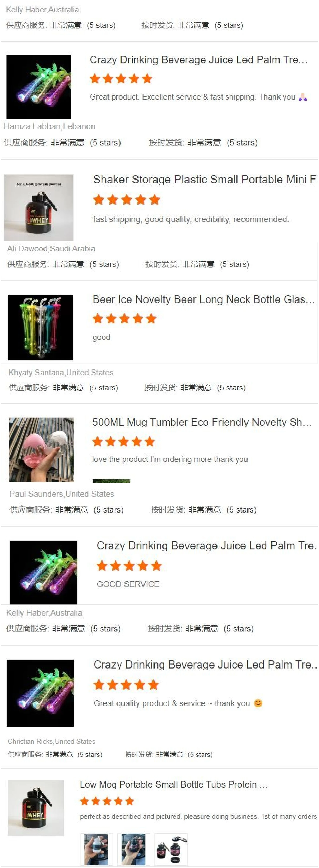Open 500ML Mug Tumbler Eco Friendly product title
The height and width of the screenshot is (868, 319).
[202, 422]
